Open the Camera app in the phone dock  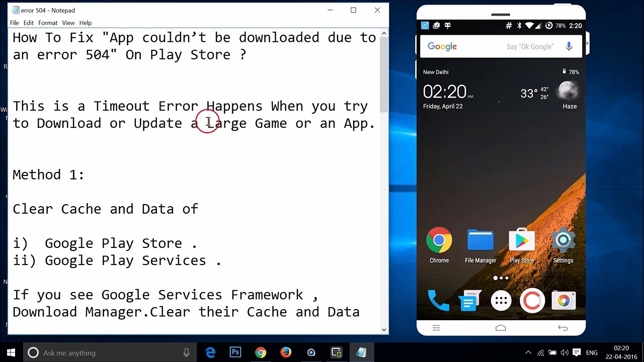click(563, 301)
